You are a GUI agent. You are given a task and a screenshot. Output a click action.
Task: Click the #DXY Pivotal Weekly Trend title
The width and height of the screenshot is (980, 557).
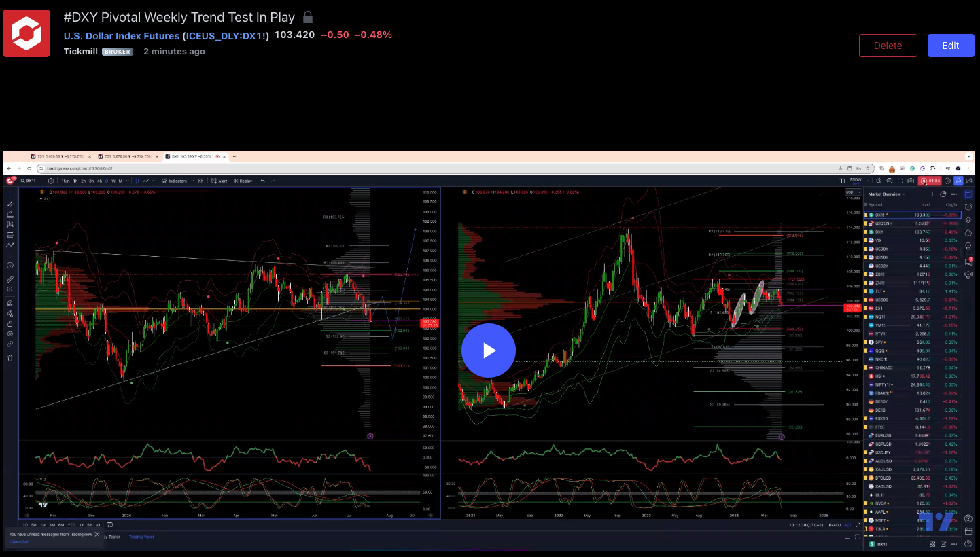[x=179, y=17]
